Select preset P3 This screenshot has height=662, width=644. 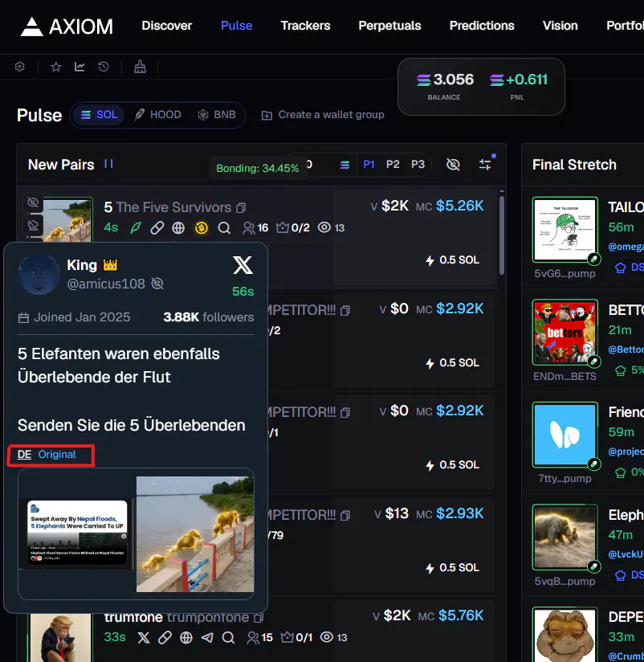(x=418, y=164)
